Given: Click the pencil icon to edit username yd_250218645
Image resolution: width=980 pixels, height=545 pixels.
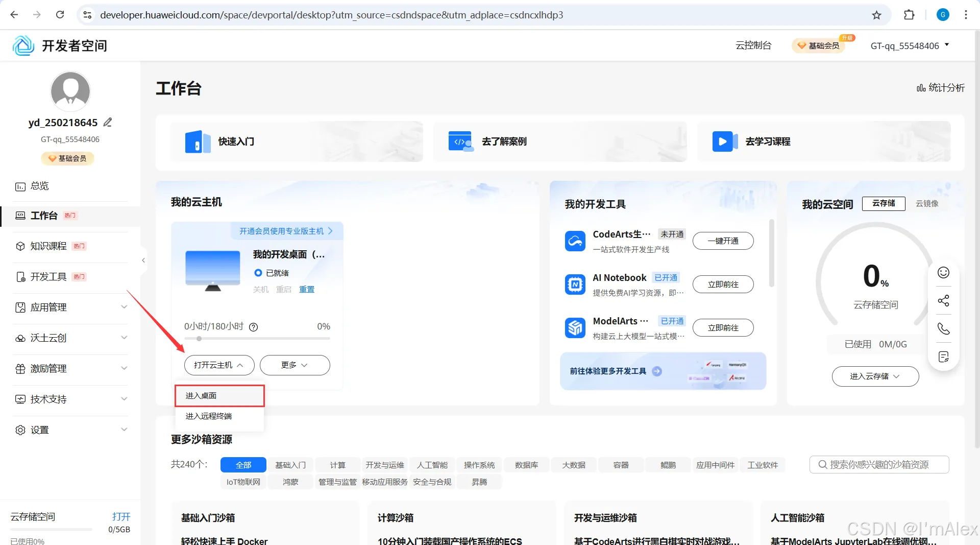Looking at the screenshot, I should (x=107, y=122).
